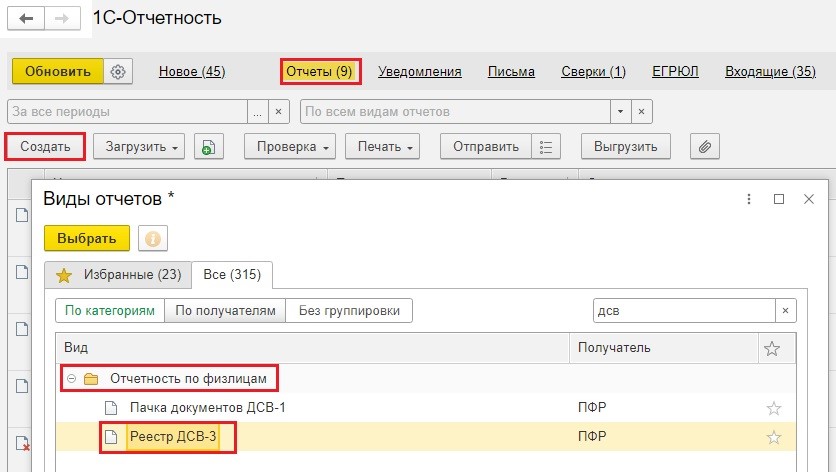The width and height of the screenshot is (836, 472).
Task: Toggle favorite star for Реестр ДСВ-3
Action: pos(774,437)
